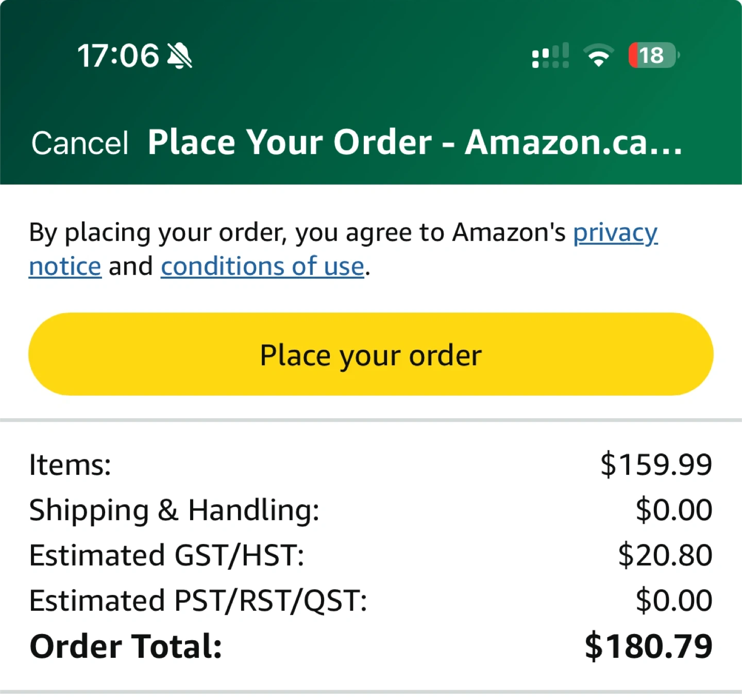Tap the PST/RST/QST $0.00 amount

pos(673,601)
